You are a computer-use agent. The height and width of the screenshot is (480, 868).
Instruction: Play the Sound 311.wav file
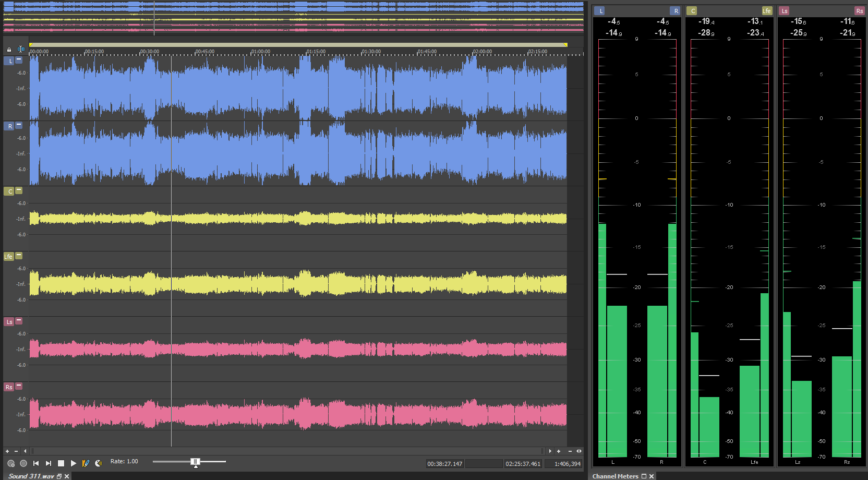coord(74,463)
